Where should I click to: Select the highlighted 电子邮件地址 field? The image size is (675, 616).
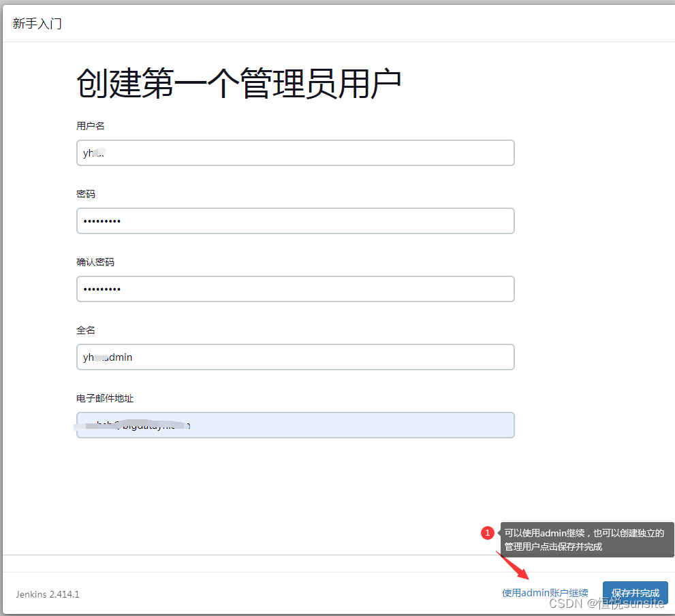coord(295,425)
